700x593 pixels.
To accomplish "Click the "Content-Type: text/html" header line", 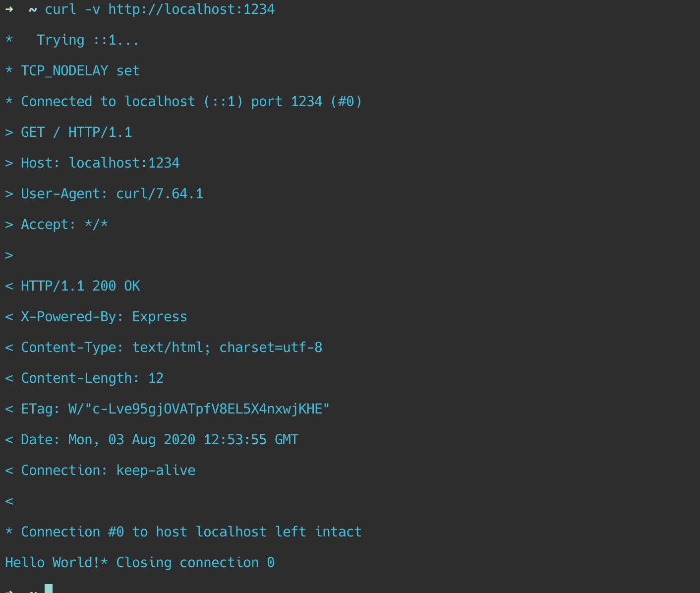I will (171, 348).
